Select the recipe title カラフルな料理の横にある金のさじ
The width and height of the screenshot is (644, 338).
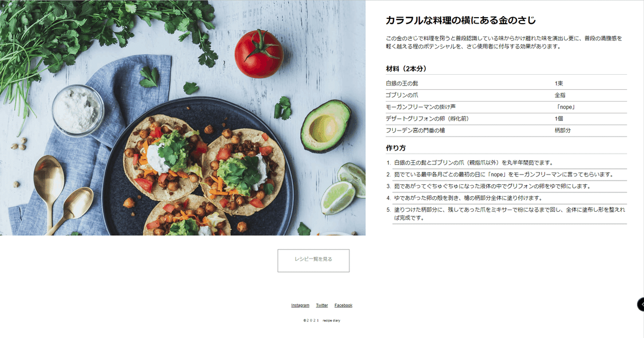tap(460, 20)
